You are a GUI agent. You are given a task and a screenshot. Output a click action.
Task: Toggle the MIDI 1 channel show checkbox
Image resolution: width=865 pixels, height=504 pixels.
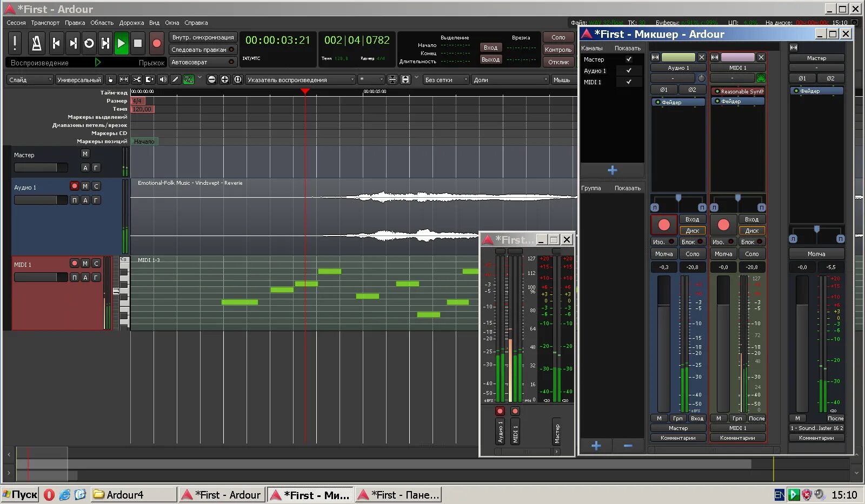629,82
